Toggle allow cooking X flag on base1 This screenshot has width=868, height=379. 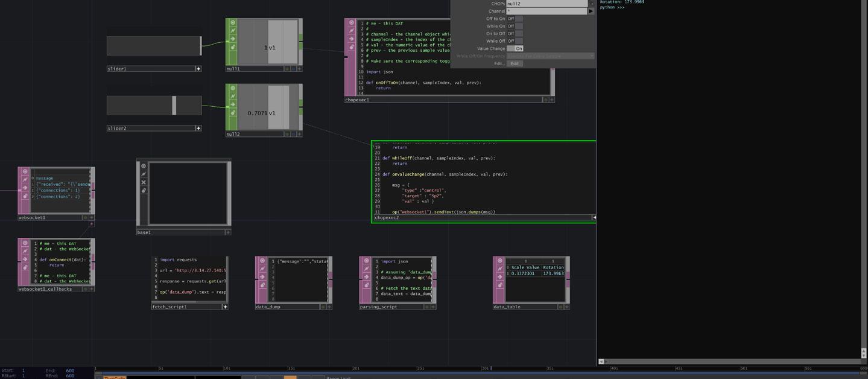(x=144, y=182)
